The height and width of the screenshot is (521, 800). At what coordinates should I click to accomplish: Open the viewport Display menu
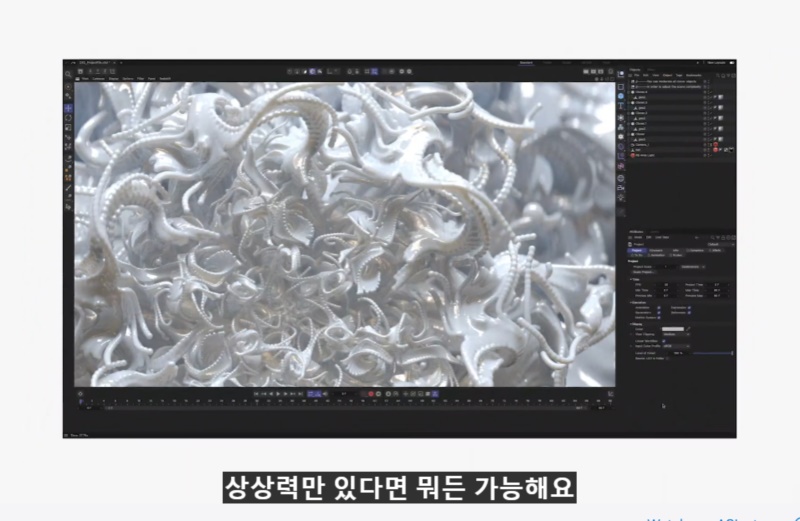(x=113, y=79)
